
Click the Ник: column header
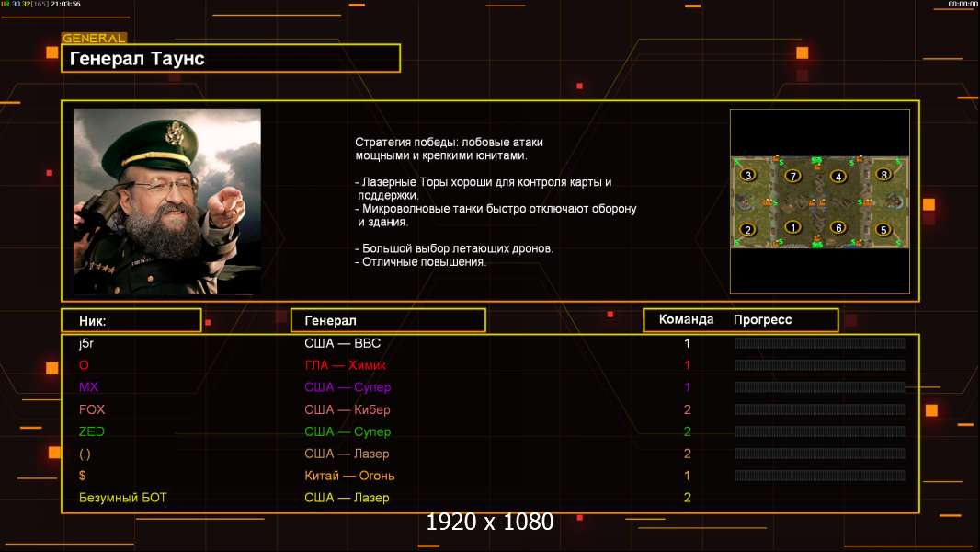click(131, 321)
